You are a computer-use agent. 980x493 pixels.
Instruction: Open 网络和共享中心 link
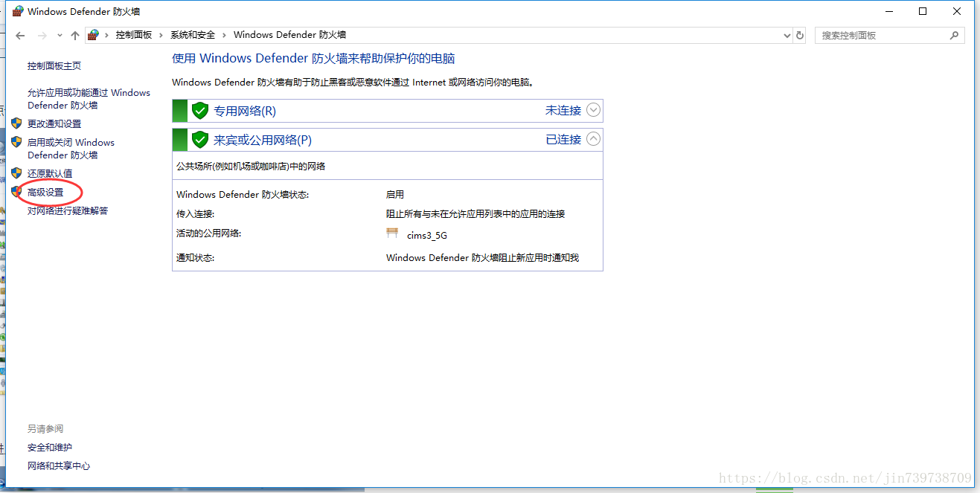tap(59, 466)
